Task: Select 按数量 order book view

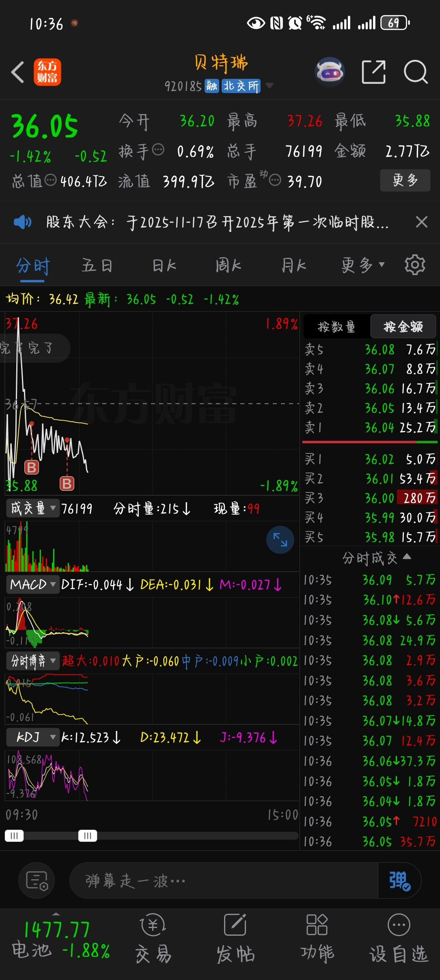Action: [x=336, y=326]
